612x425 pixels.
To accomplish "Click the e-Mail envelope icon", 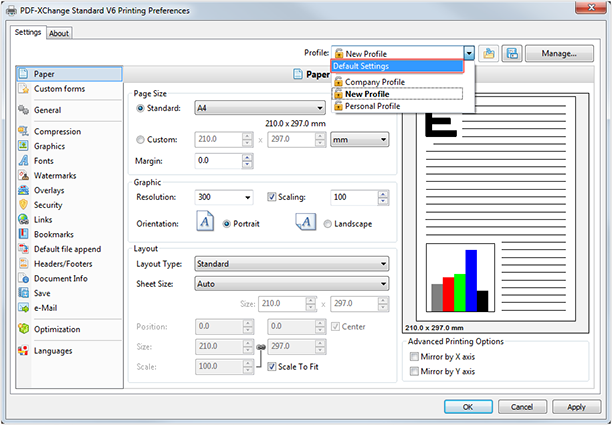I will coord(23,308).
